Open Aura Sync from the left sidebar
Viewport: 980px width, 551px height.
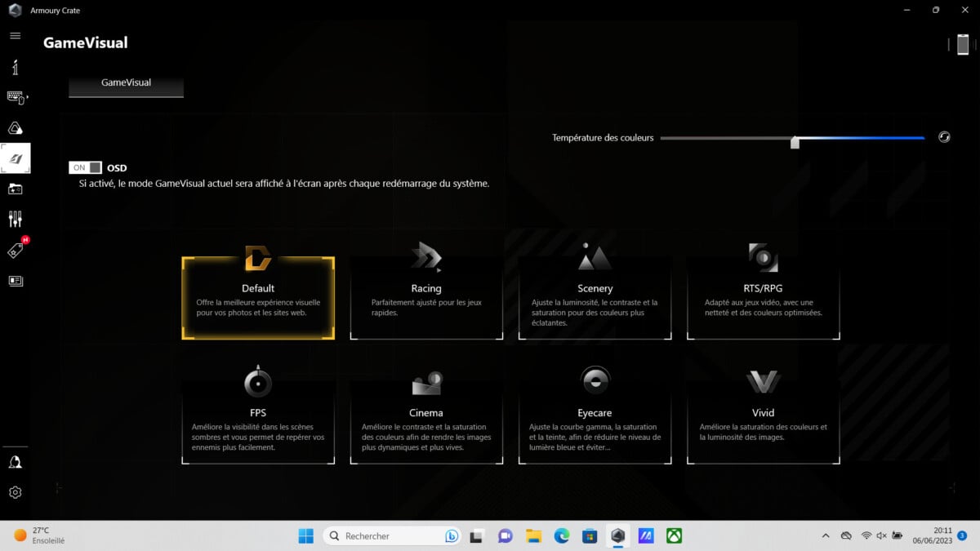click(15, 127)
